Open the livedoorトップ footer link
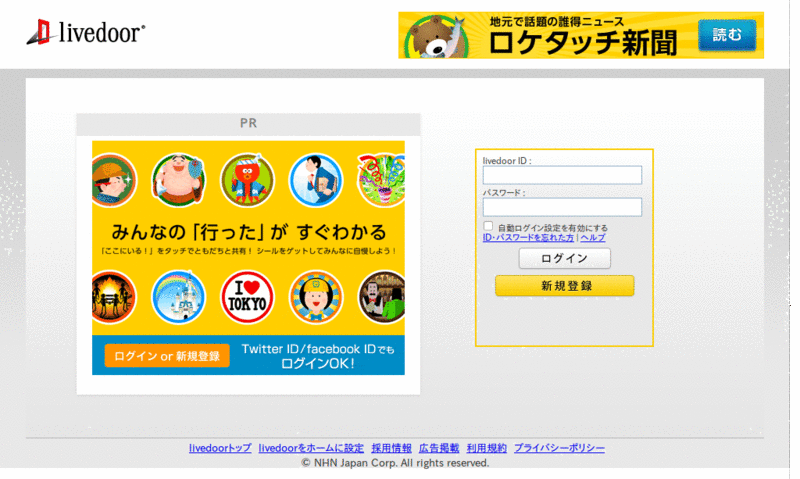The height and width of the screenshot is (479, 800). click(x=220, y=448)
